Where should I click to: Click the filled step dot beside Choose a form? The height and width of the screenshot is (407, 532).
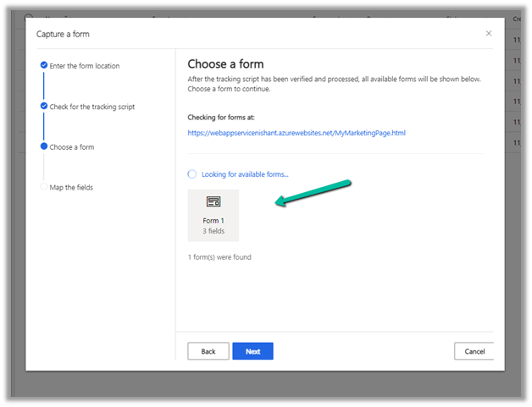click(44, 146)
